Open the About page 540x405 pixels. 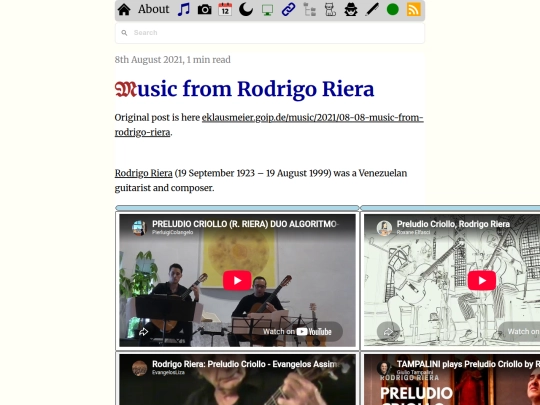pos(154,9)
